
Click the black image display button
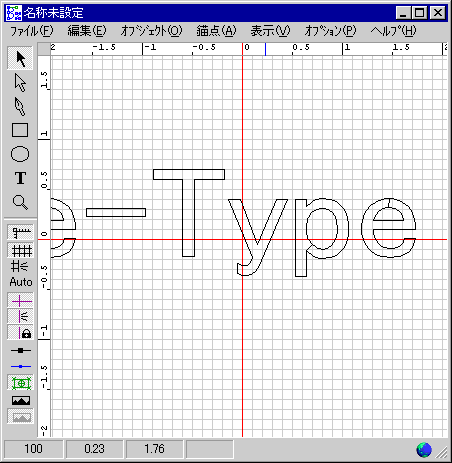(20, 400)
